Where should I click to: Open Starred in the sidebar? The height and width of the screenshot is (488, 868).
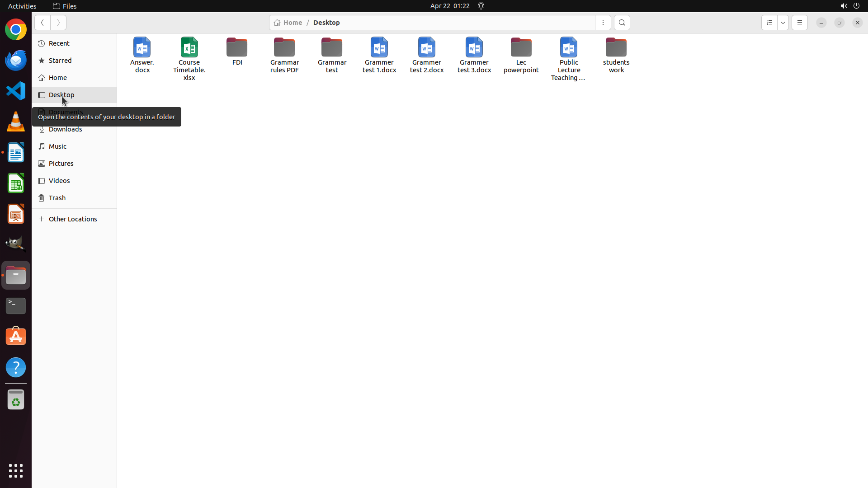(60, 61)
